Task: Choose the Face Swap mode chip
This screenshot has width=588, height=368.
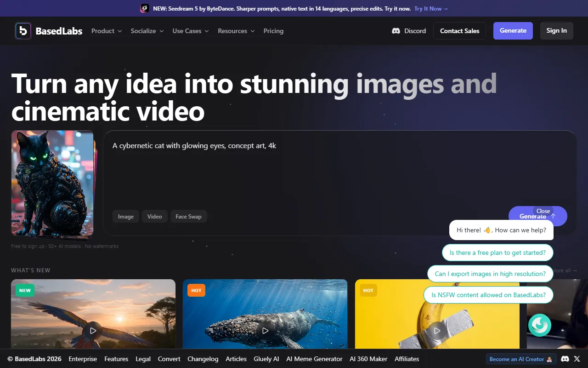Action: point(188,217)
